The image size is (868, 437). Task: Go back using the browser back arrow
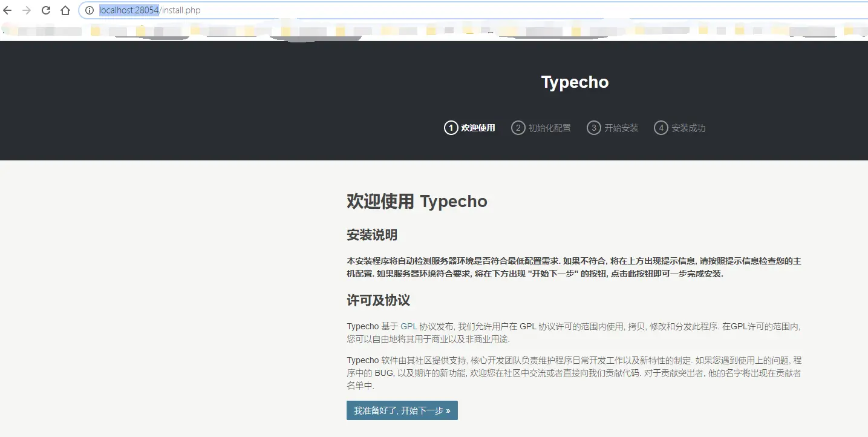pos(7,10)
